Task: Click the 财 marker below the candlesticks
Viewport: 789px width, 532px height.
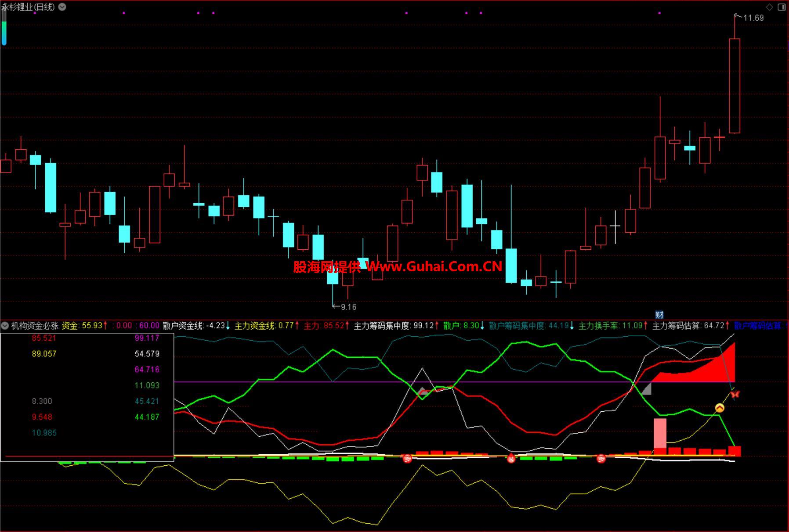Action: click(659, 315)
